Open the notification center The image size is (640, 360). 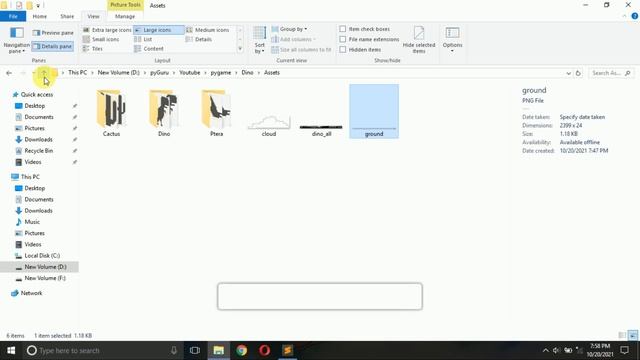(x=624, y=351)
